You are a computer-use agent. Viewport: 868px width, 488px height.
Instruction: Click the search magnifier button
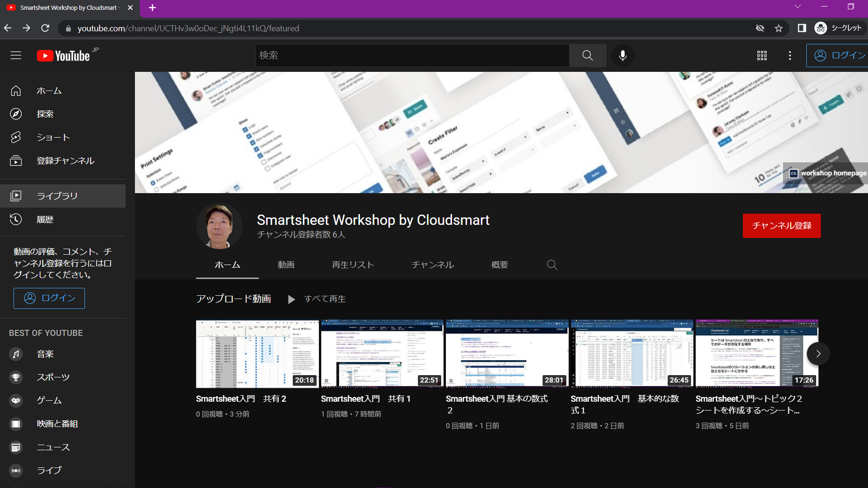pyautogui.click(x=587, y=56)
